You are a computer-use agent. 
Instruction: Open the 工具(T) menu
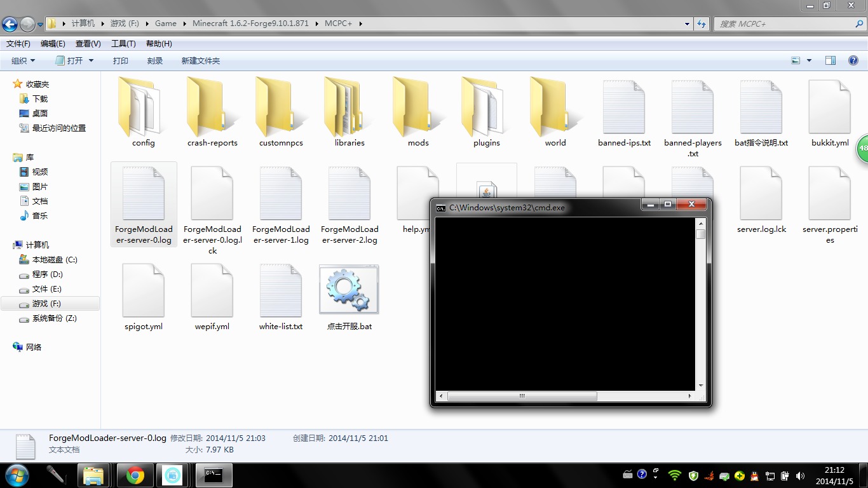(x=123, y=44)
